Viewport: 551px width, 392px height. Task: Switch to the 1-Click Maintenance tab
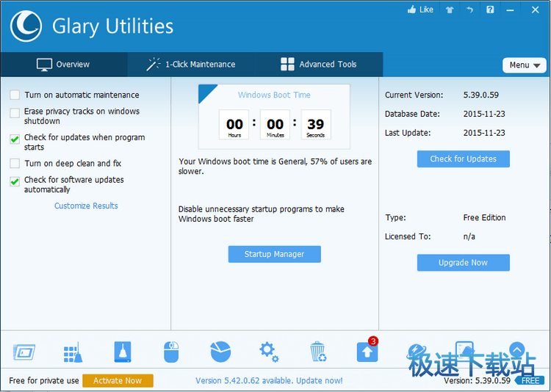tap(191, 65)
